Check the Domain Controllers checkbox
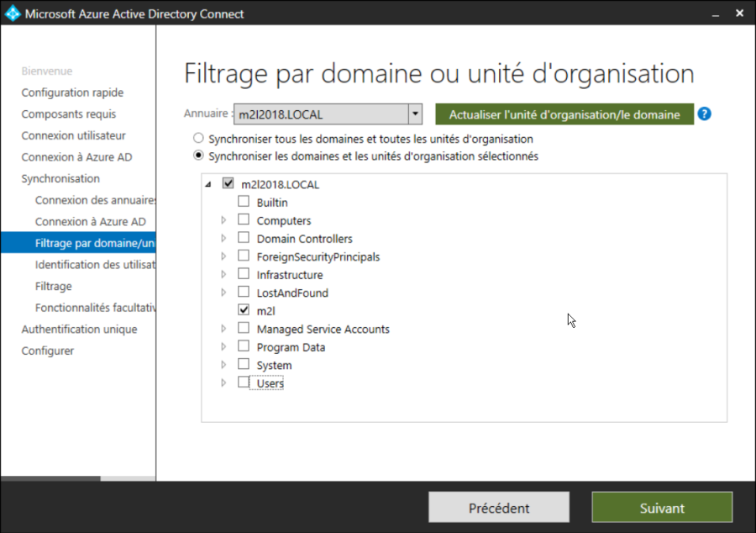The width and height of the screenshot is (756, 533). 244,238
